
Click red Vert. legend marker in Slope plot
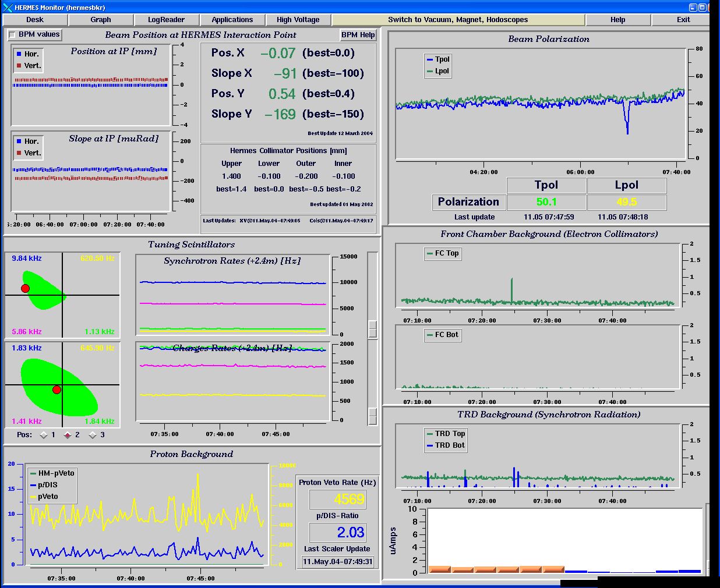pyautogui.click(x=19, y=153)
